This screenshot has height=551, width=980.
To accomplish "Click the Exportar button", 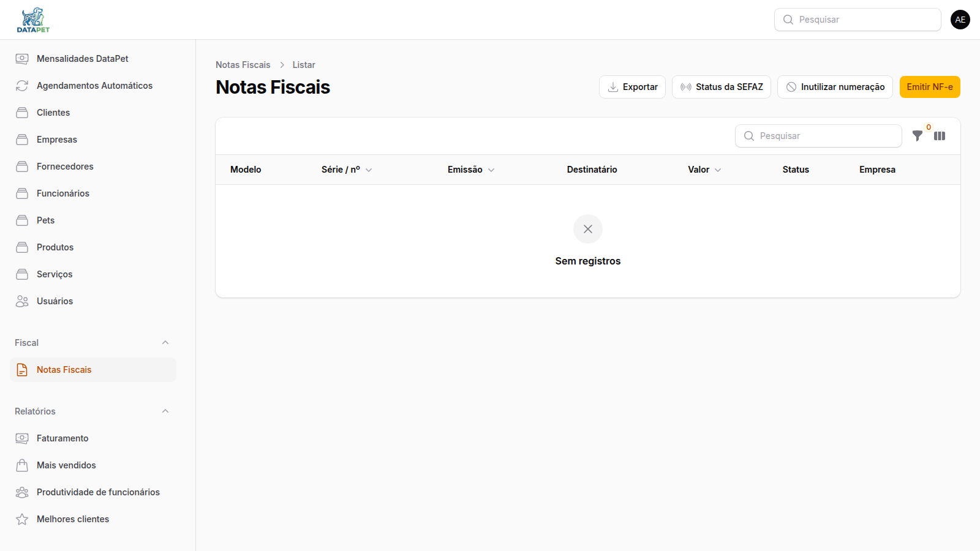I will pyautogui.click(x=632, y=87).
